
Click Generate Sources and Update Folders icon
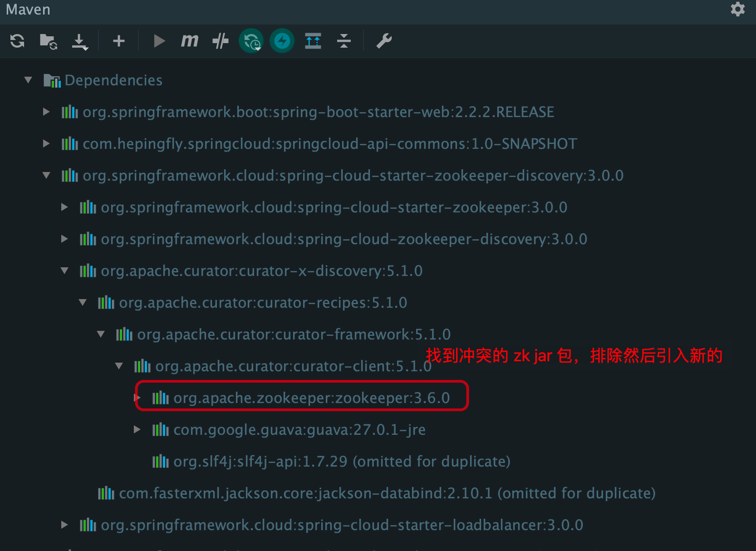click(x=49, y=41)
